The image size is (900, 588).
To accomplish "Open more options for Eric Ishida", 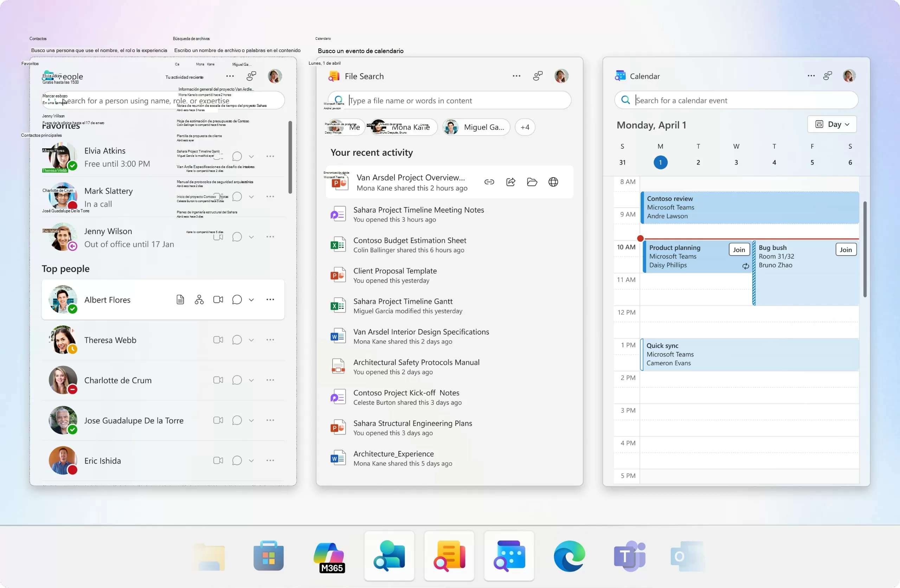I will (270, 460).
